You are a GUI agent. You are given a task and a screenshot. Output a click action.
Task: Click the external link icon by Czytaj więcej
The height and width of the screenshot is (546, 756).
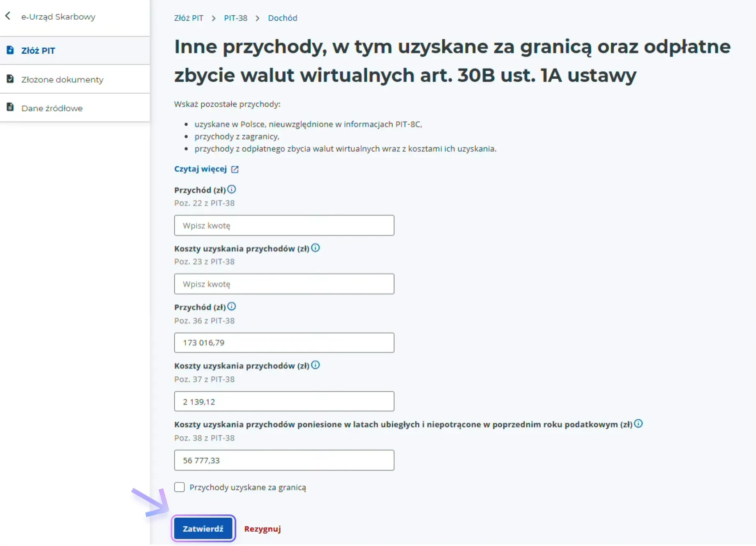point(235,170)
